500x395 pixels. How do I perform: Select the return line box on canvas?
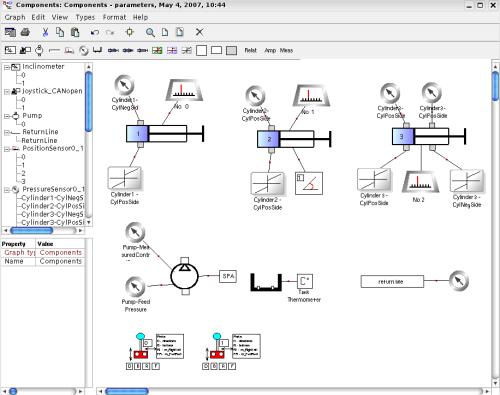392,282
